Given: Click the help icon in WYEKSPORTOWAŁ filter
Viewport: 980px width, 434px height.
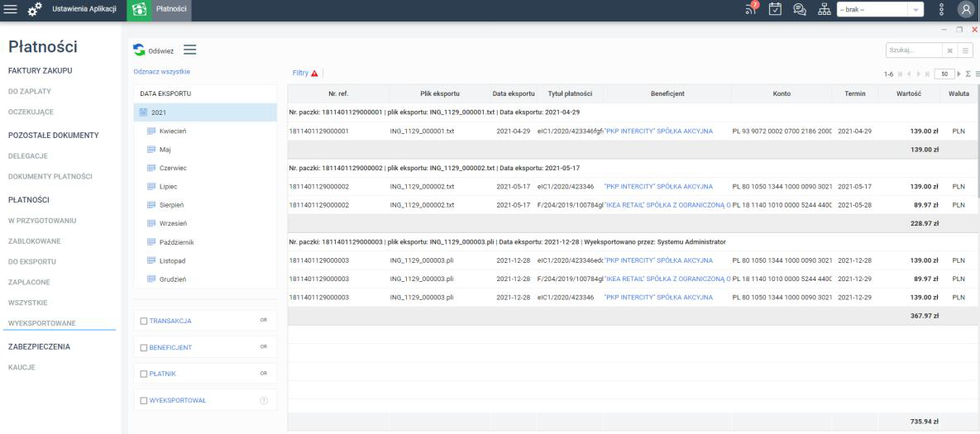Looking at the screenshot, I should tap(264, 400).
